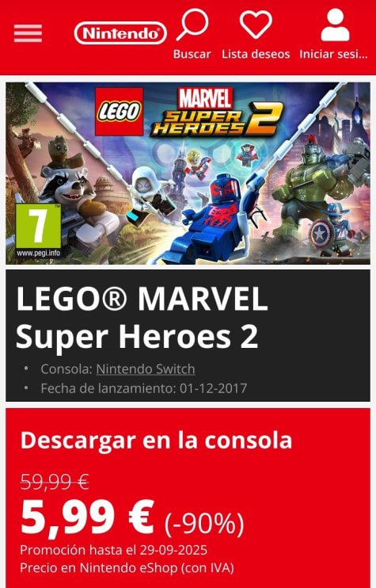
Task: Follow the Nintendo Switch console link
Action: coord(146,369)
